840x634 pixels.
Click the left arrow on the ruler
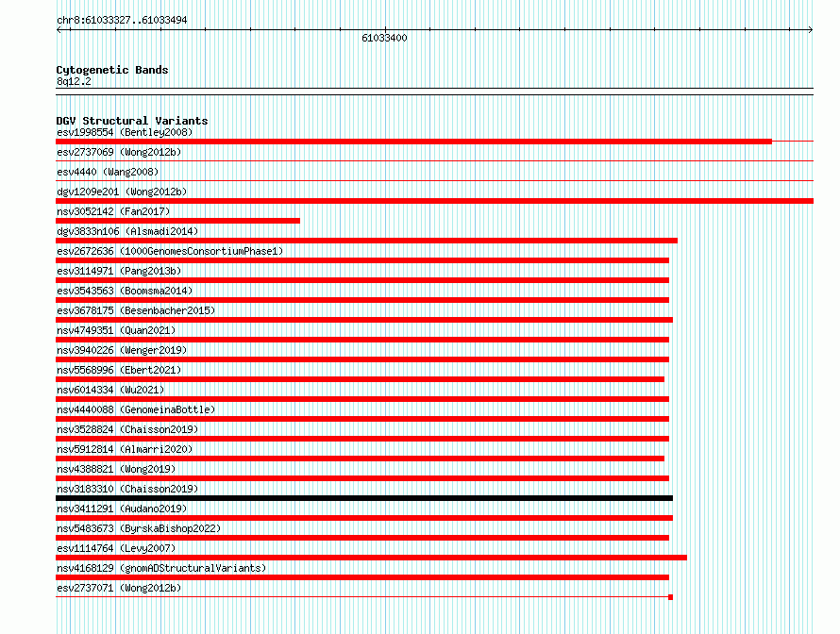tap(59, 30)
